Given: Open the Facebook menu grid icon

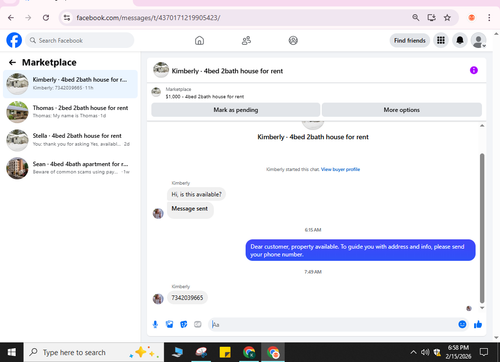Looking at the screenshot, I should (x=441, y=40).
